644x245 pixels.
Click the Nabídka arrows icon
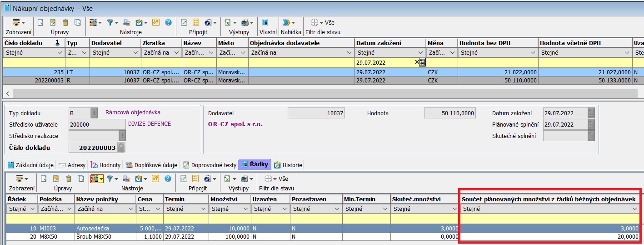(286, 22)
